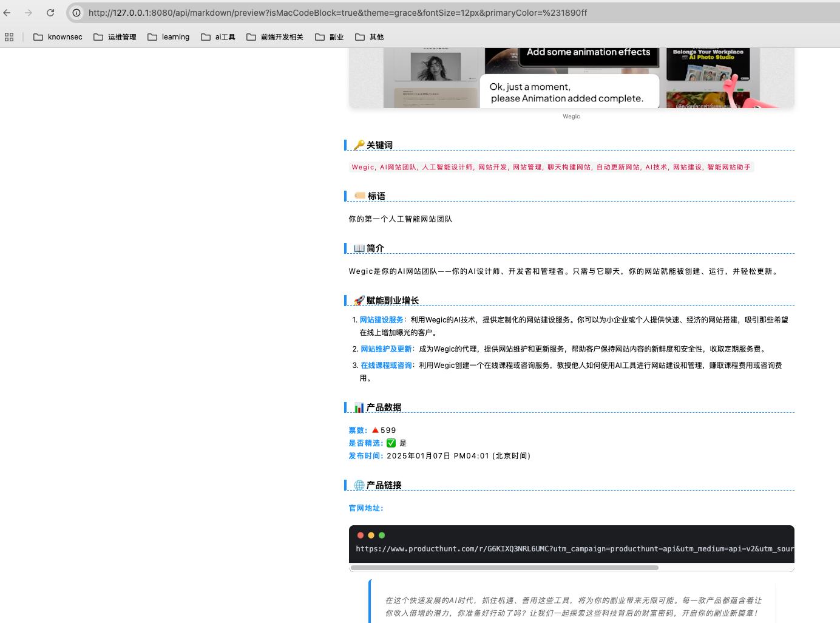Image resolution: width=840 pixels, height=623 pixels.
Task: Click the globe emoji beside 产品链接
Action: [x=359, y=485]
